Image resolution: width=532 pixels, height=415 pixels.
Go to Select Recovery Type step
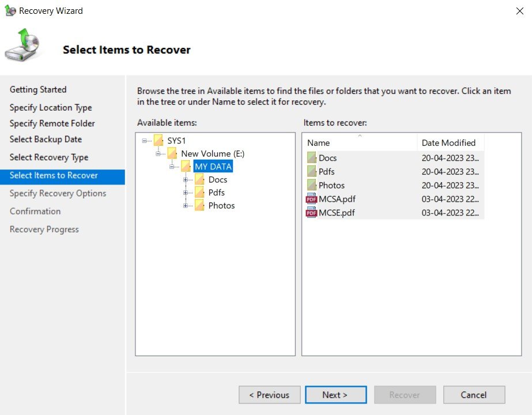tap(49, 157)
